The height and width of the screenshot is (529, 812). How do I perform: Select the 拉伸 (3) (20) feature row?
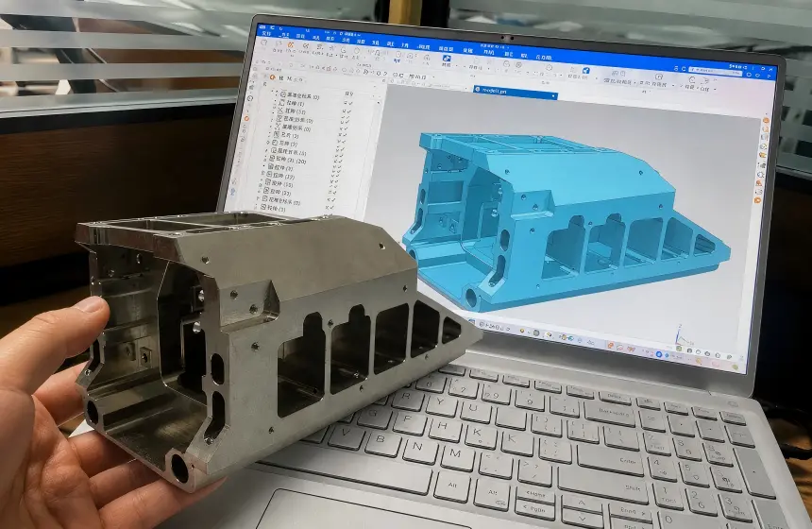tap(288, 159)
